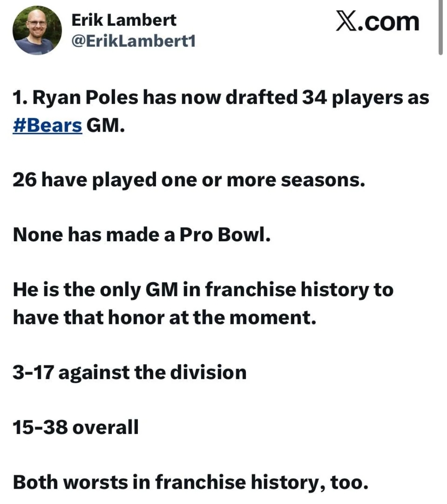Click "Both worsts in franchise history, too."
The width and height of the screenshot is (447, 504).
(x=190, y=482)
